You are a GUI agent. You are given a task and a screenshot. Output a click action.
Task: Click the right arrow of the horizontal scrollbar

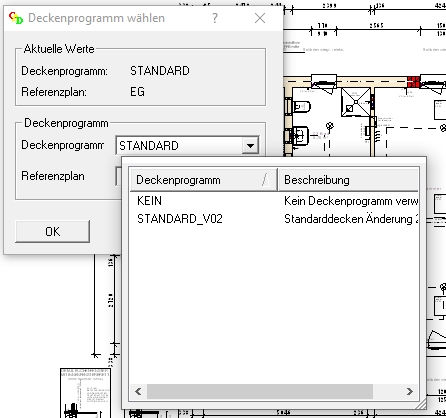tap(410, 391)
